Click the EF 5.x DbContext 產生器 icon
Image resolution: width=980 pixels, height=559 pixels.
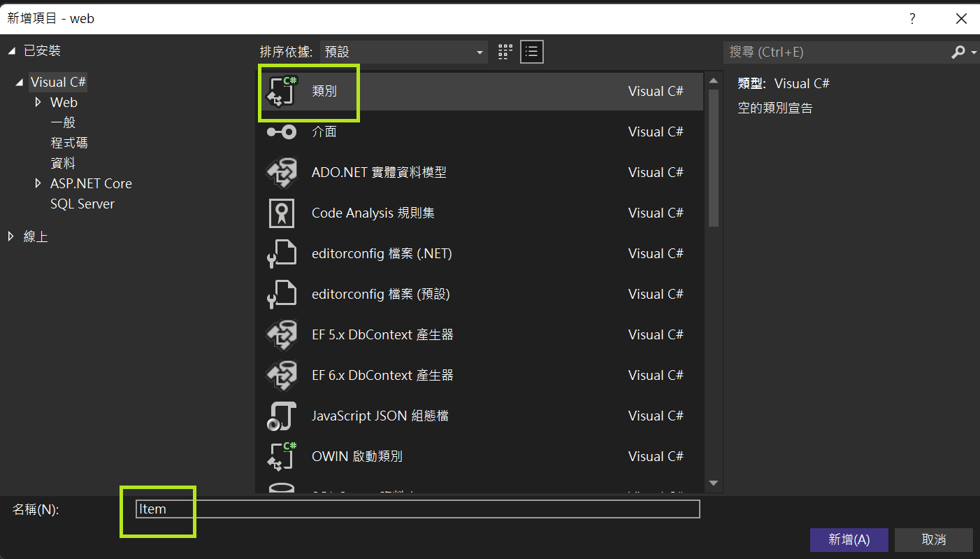point(282,334)
